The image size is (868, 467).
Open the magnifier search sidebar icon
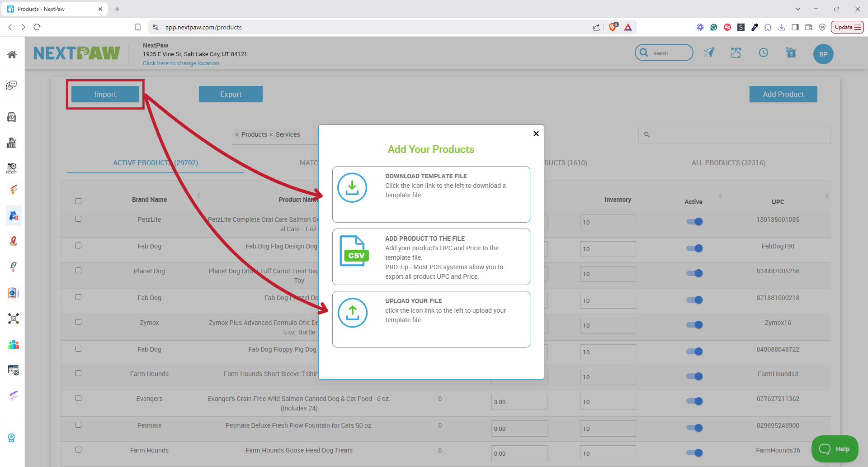14,267
